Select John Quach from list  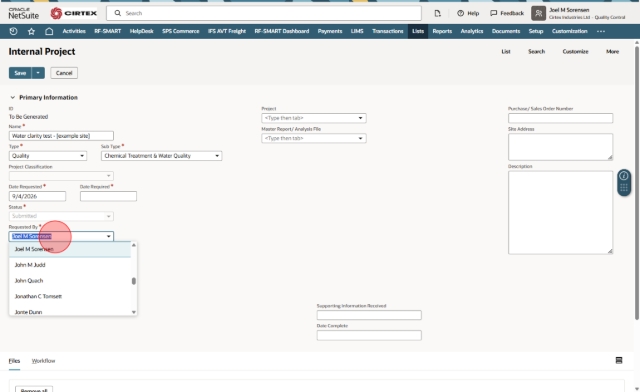pos(70,281)
